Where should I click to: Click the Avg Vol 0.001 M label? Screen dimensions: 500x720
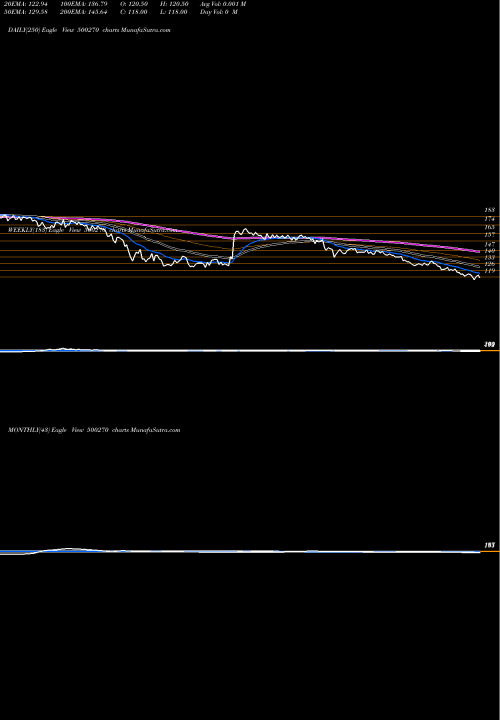[x=223, y=4]
